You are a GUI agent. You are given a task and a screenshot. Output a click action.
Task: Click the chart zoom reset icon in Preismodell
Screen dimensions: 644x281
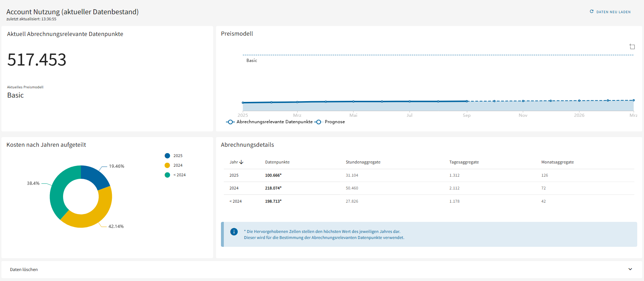(x=632, y=47)
